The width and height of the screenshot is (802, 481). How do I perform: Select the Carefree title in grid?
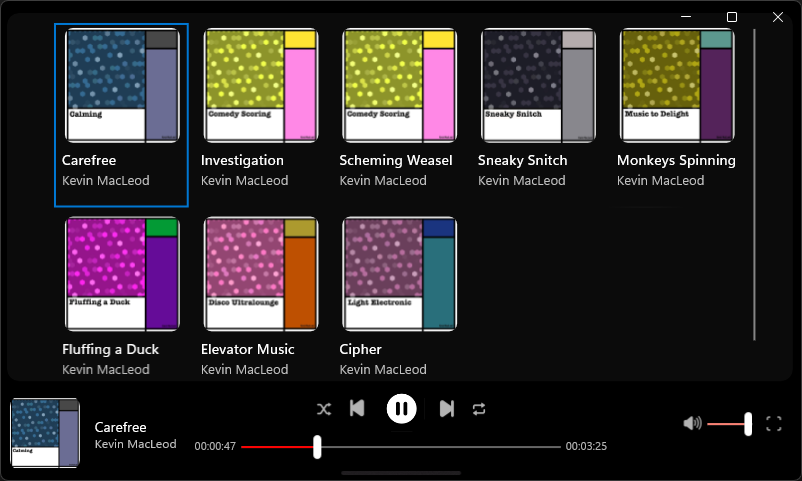[89, 160]
